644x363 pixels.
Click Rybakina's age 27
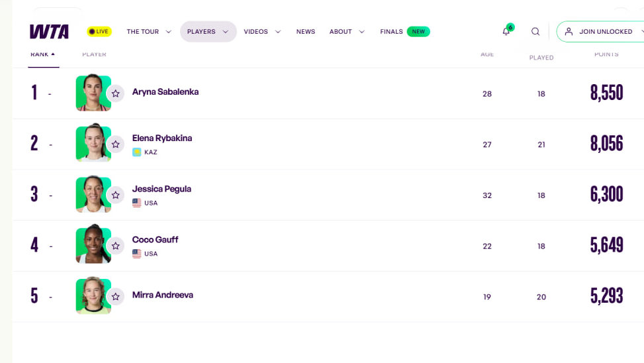point(487,144)
